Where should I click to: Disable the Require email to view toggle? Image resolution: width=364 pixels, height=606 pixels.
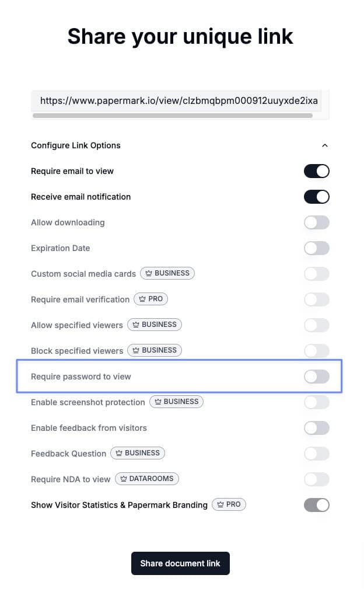point(317,170)
